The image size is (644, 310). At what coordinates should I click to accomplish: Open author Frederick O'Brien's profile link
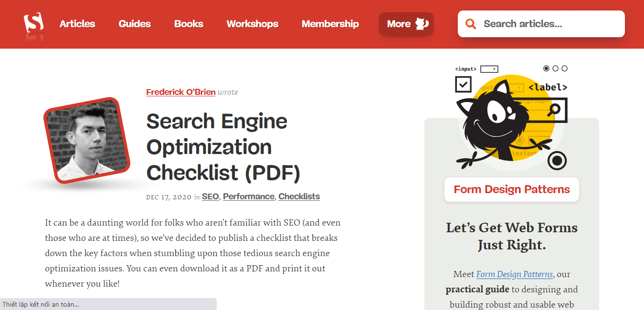(180, 92)
